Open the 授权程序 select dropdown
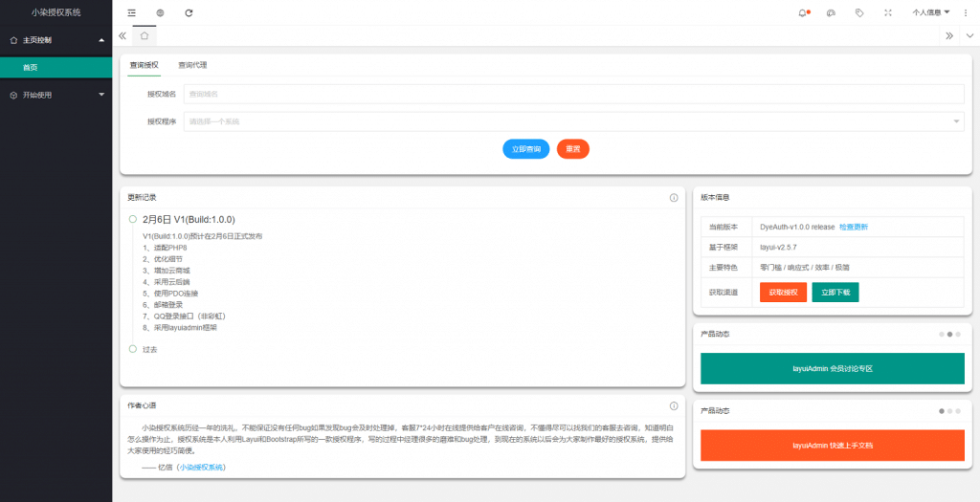Viewport: 980px width, 502px height. [x=573, y=121]
